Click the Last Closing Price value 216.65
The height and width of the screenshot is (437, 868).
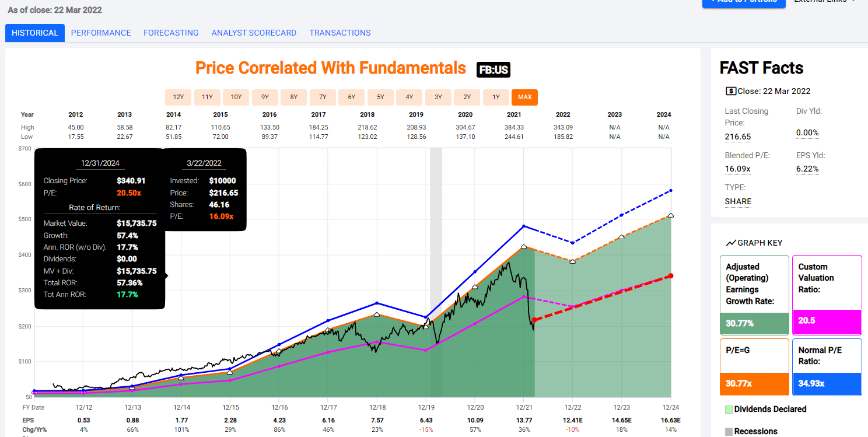click(x=738, y=137)
